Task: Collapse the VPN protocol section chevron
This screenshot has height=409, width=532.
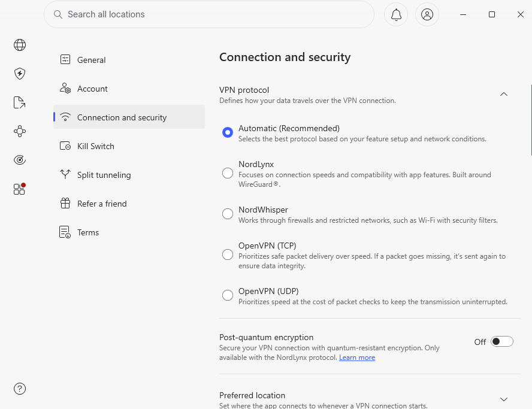Action: [504, 94]
